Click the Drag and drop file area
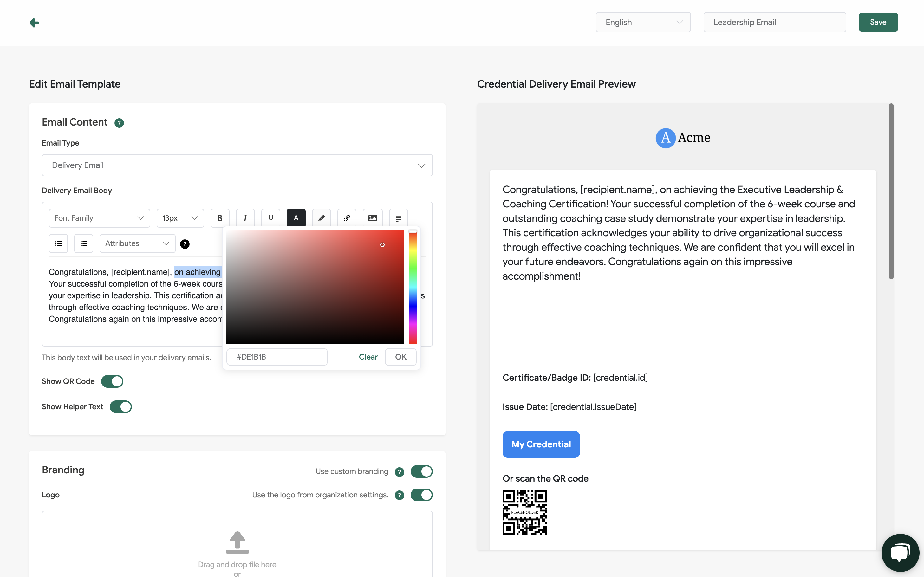 (237, 544)
